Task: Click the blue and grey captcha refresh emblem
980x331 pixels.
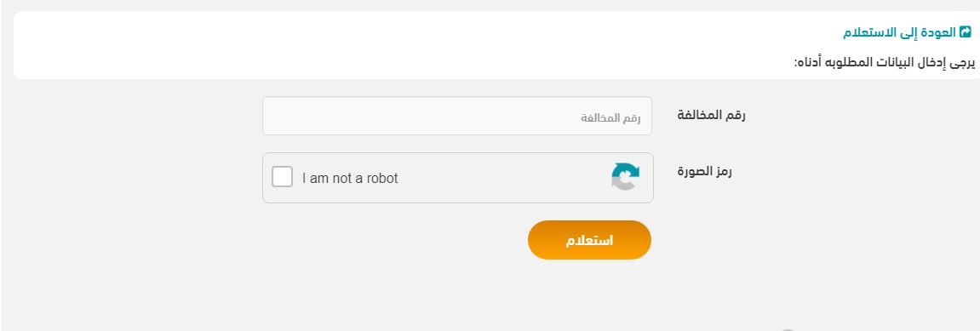Action: [625, 177]
